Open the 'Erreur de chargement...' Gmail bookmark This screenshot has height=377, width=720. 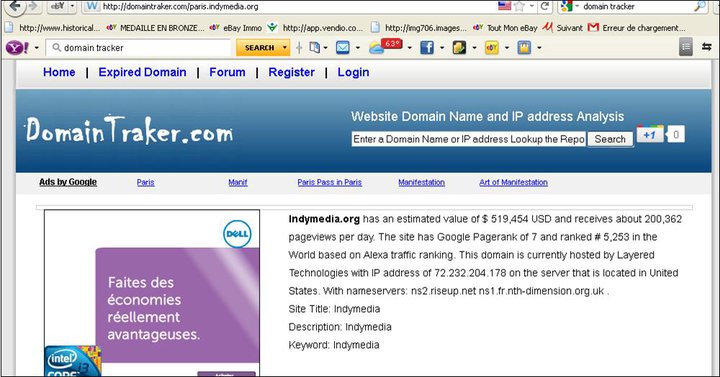pos(636,28)
